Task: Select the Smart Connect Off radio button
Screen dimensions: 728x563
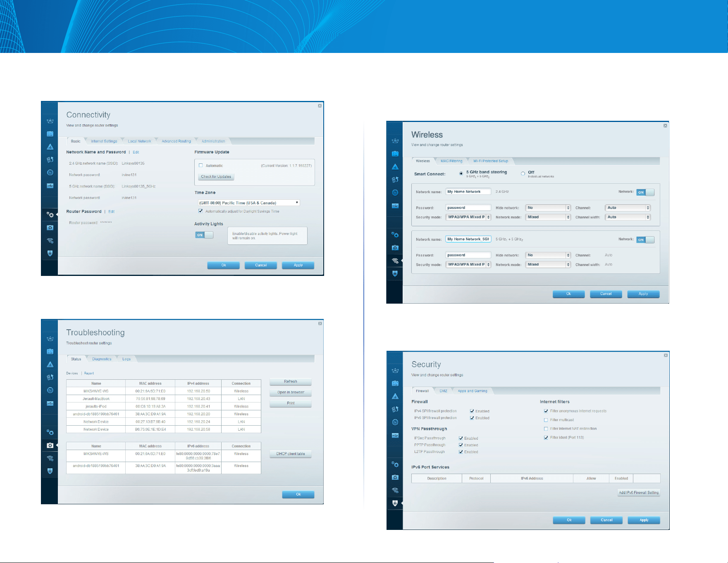Action: [523, 174]
